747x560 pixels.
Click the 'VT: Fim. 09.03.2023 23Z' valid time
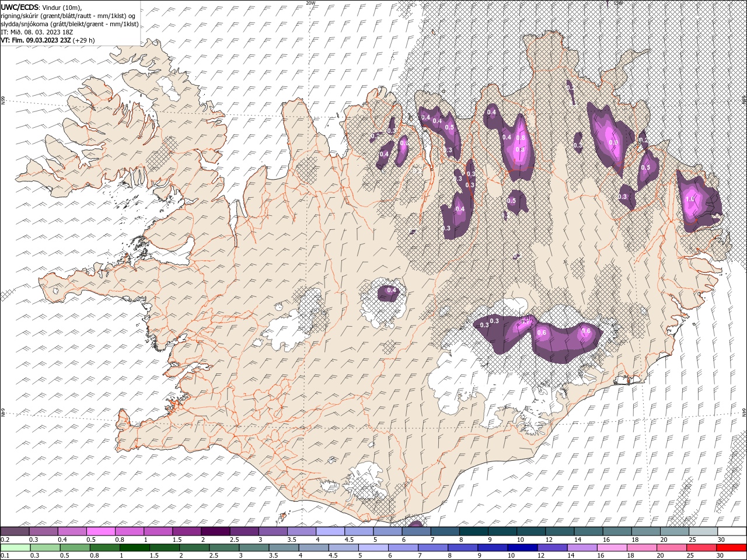36,40
